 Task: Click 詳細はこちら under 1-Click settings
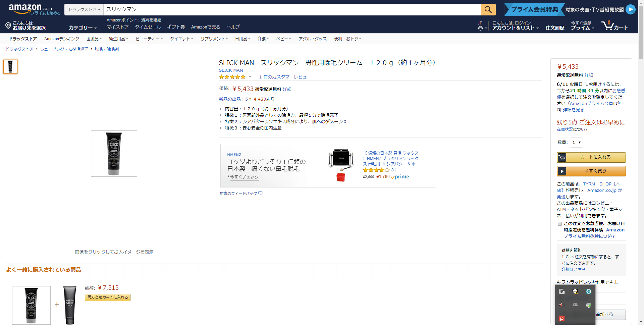(573, 269)
